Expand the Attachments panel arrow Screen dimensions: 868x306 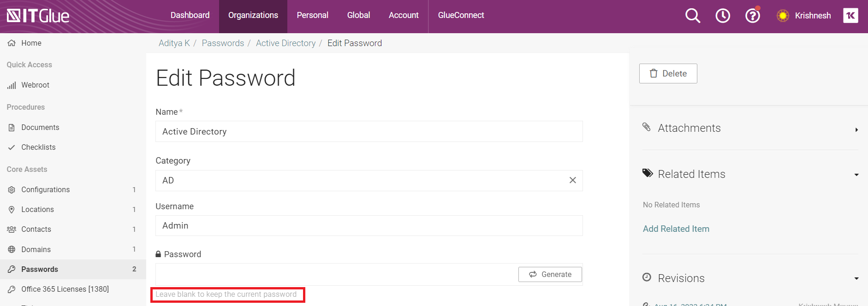click(x=856, y=130)
